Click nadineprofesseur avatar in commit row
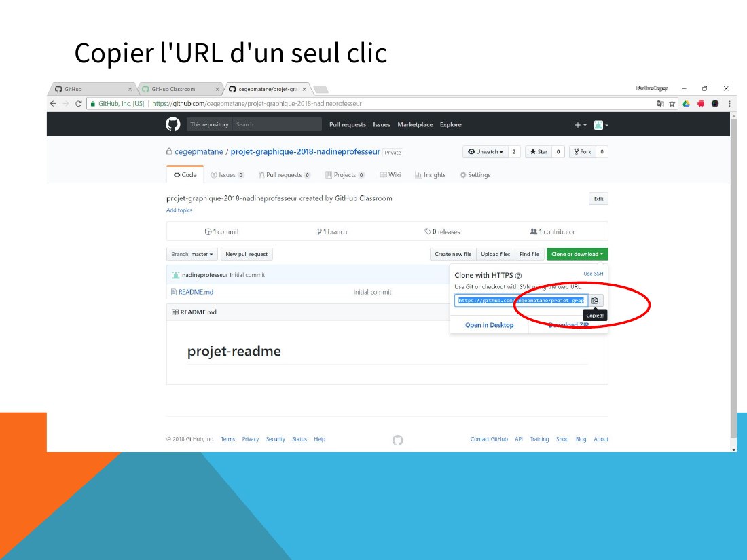This screenshot has height=560, width=747. coord(175,275)
